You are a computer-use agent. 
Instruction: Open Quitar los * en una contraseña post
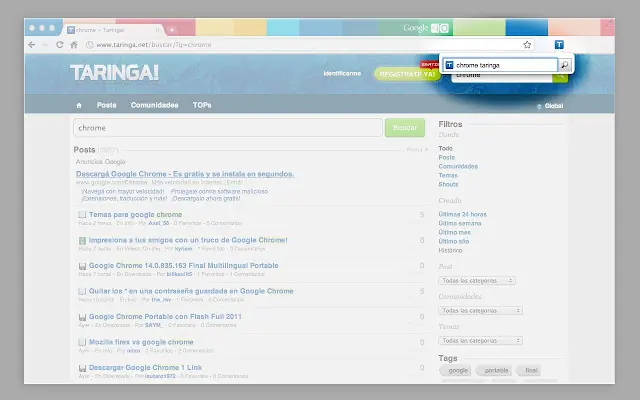click(191, 291)
